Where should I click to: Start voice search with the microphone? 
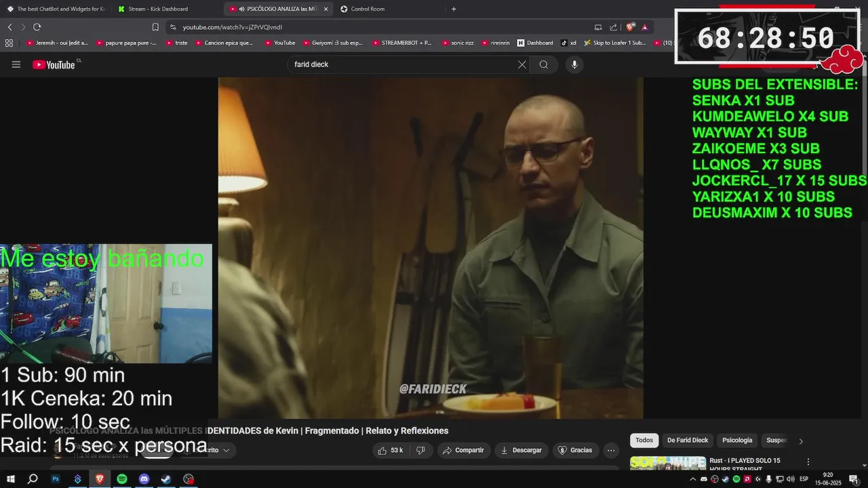click(574, 64)
